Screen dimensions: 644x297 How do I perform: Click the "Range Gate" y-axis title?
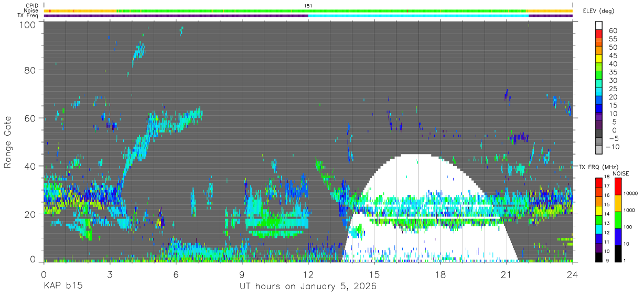8,142
